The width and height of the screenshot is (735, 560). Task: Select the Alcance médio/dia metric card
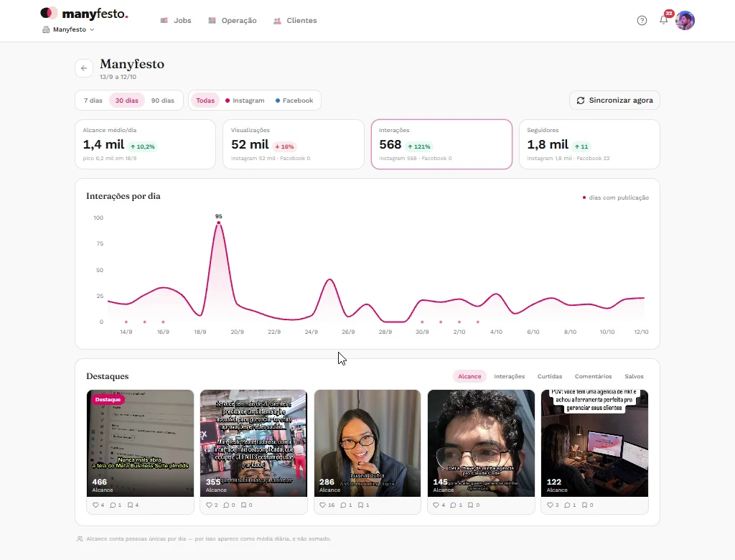tap(145, 144)
